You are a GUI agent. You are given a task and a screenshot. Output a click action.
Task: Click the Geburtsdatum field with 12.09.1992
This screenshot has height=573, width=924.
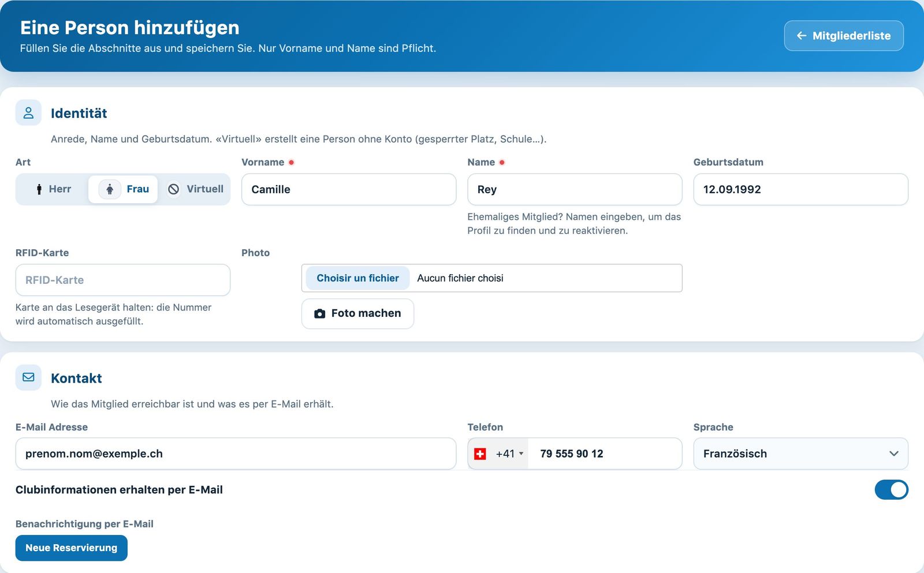click(800, 189)
